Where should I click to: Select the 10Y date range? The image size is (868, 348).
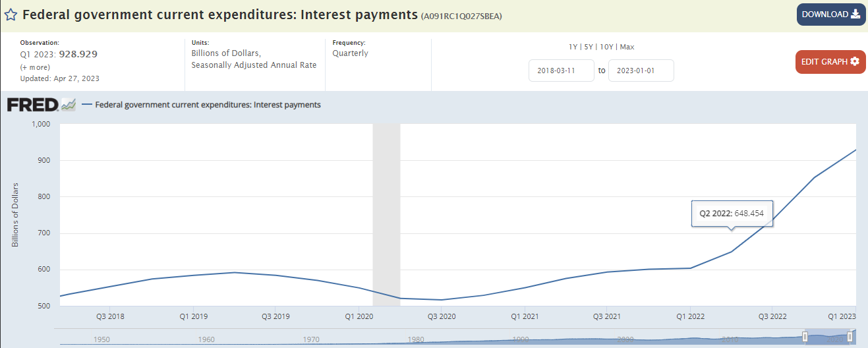click(607, 47)
